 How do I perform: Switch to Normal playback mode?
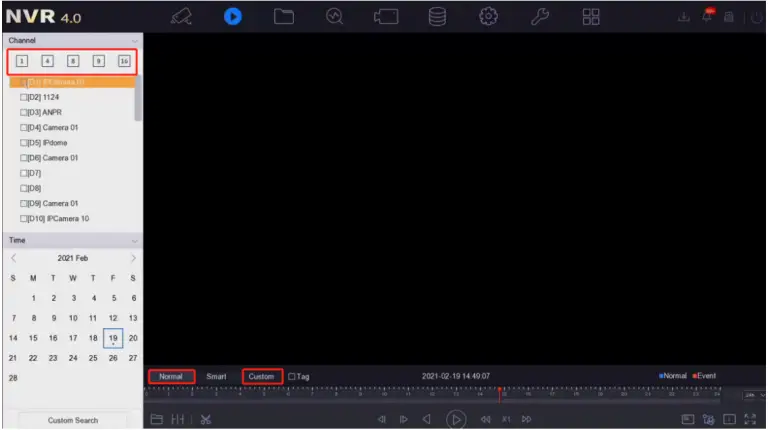pos(171,377)
